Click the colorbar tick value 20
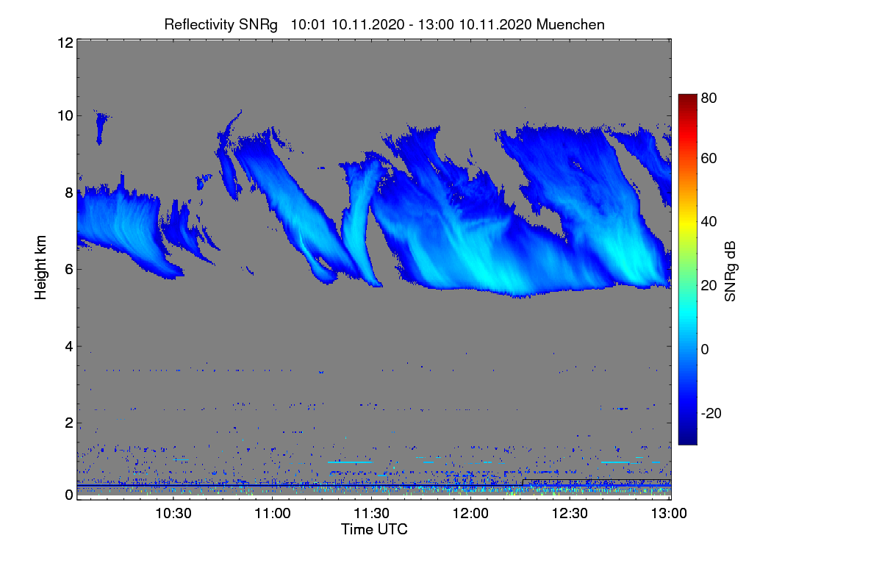 709,286
